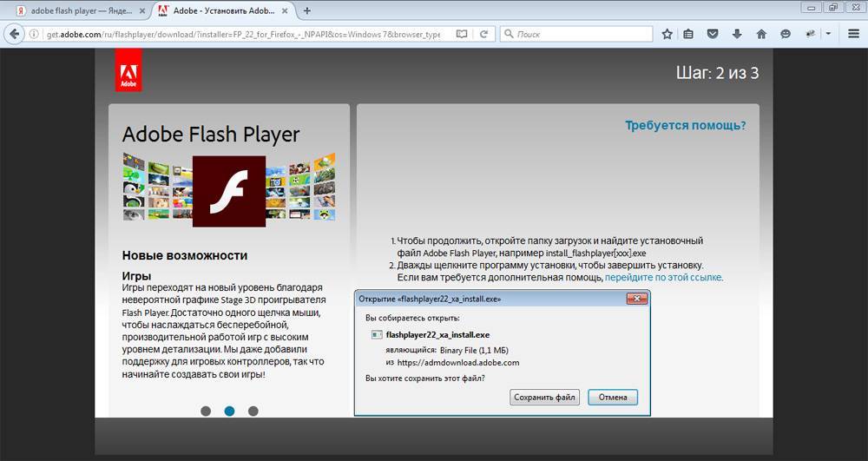The height and width of the screenshot is (461, 868).
Task: Click the Back arrow button
Action: [15, 35]
